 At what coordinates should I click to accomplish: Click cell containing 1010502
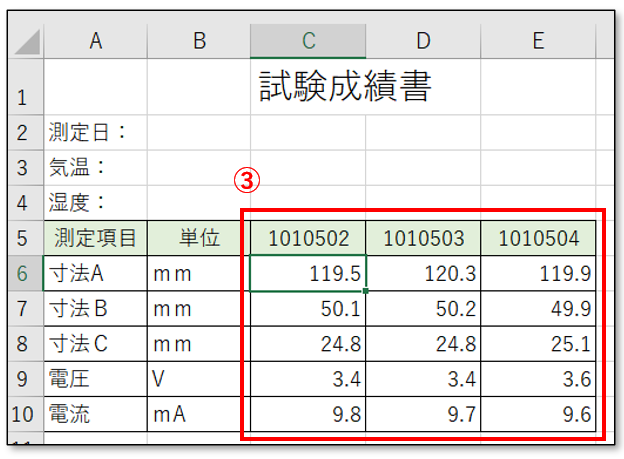point(308,238)
